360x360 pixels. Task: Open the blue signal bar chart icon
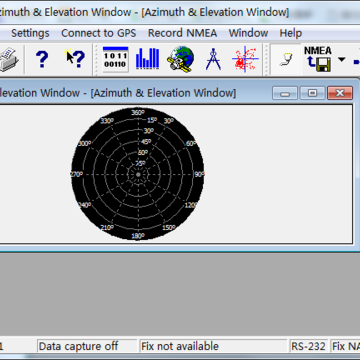point(147,59)
